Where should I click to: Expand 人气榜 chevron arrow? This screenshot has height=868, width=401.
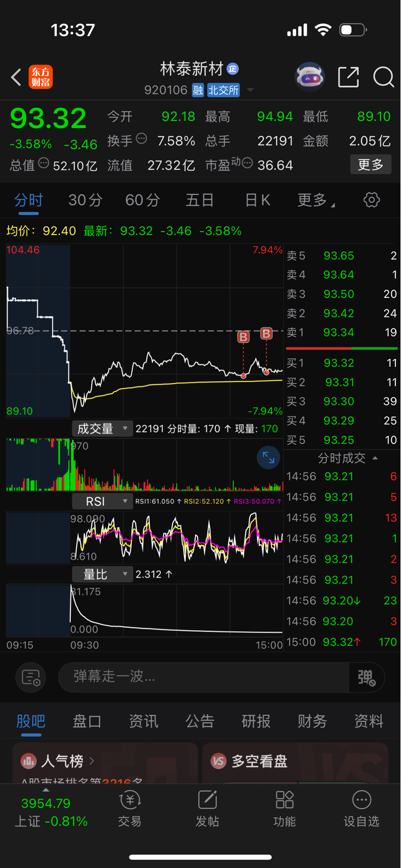click(92, 761)
